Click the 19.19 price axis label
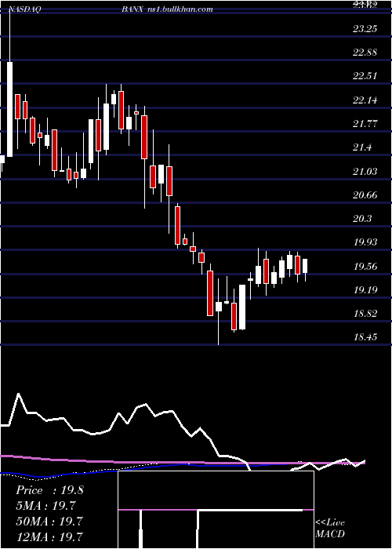This screenshot has height=549, width=392. point(365,290)
